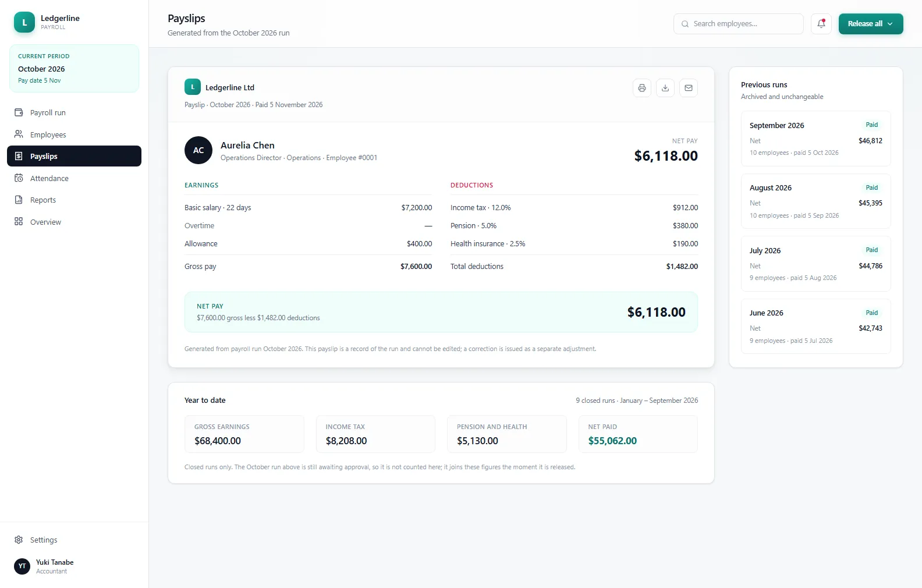Click the Gross Earnings $68,400.00 card
This screenshot has width=922, height=588.
click(x=244, y=434)
